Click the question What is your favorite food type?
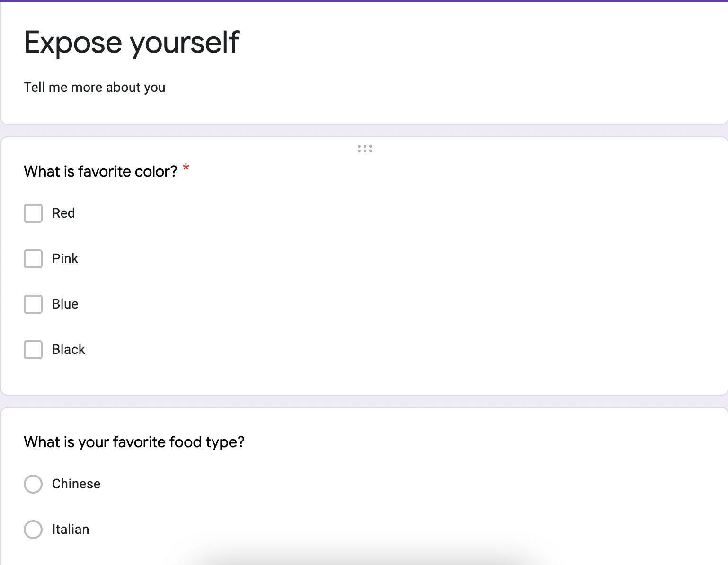Image resolution: width=728 pixels, height=565 pixels. coord(134,442)
